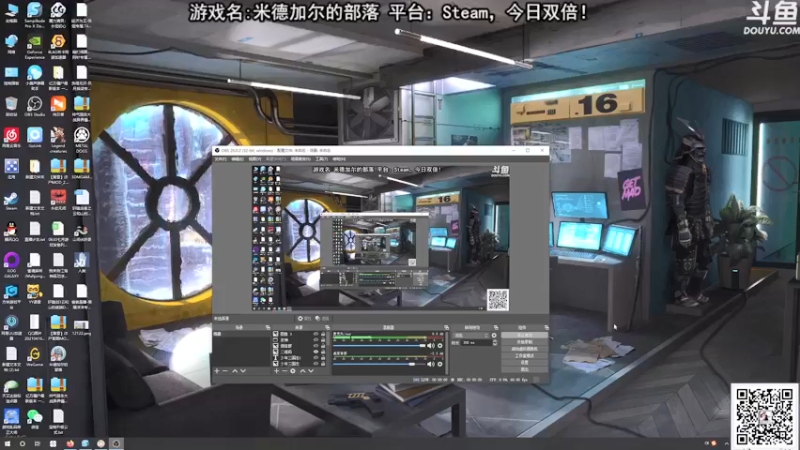Open source properties gear in sources toolbar
800x450 pixels.
(293, 371)
